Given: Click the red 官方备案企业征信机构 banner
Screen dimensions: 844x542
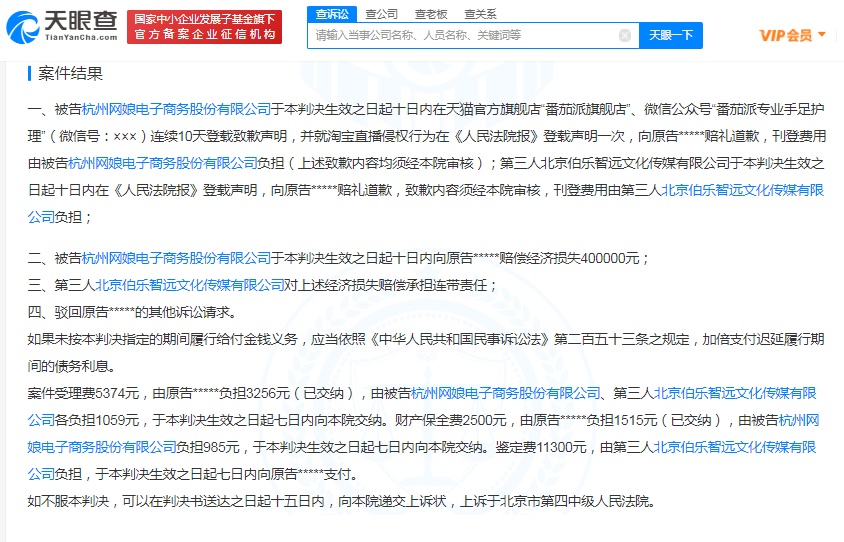Looking at the screenshot, I should coord(205,26).
